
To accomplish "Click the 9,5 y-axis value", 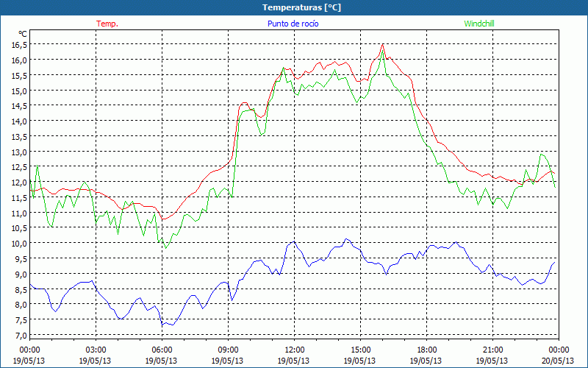I will 21,259.
